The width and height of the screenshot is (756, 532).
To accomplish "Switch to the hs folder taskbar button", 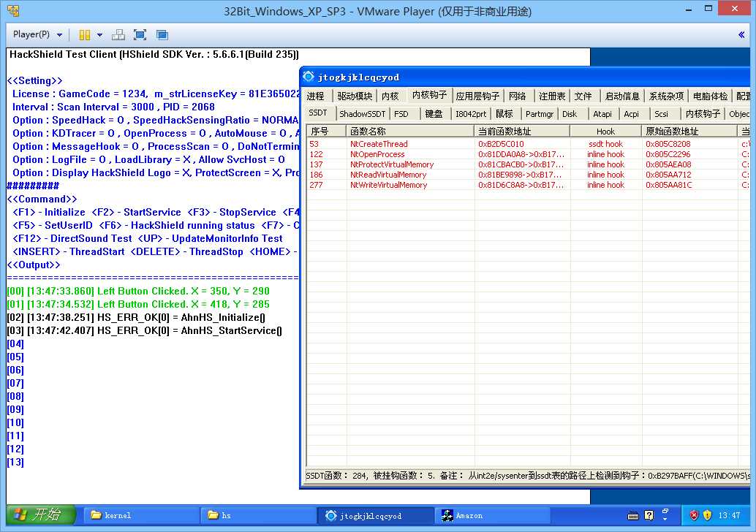I will tap(259, 515).
